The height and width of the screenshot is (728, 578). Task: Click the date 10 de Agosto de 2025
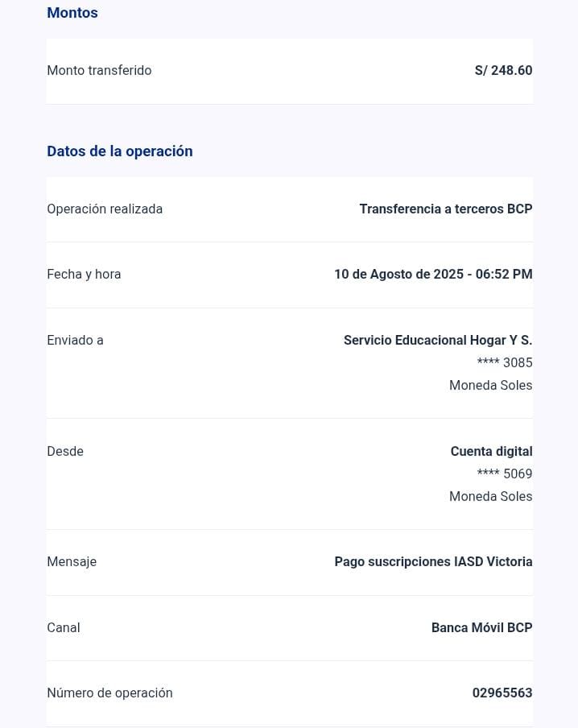click(x=398, y=275)
